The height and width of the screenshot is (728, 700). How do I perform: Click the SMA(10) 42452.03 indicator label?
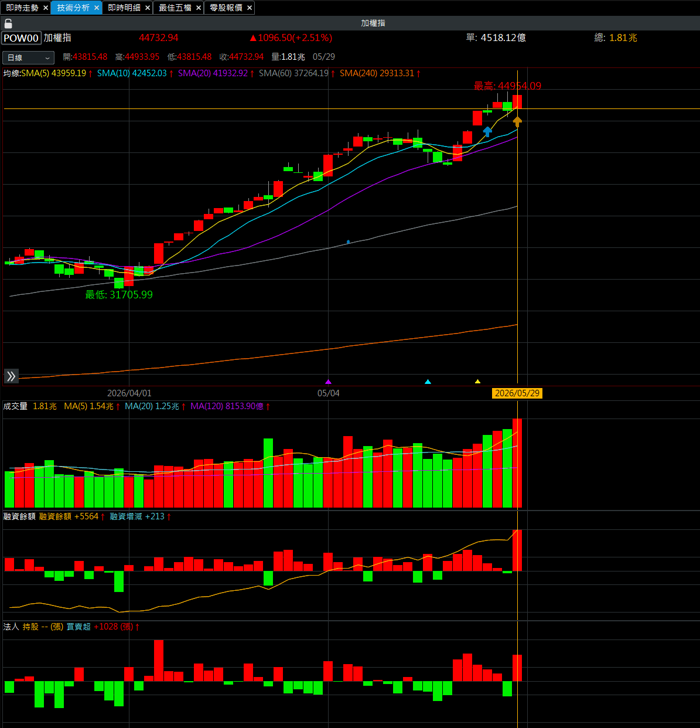click(x=135, y=73)
